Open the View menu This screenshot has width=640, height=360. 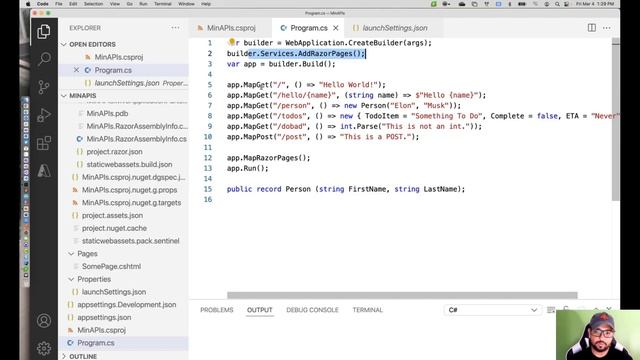115,4
